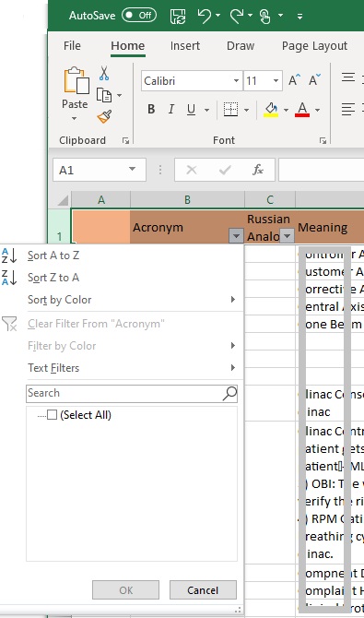Open the Name Box dropdown arrow
This screenshot has height=618, width=364.
[132, 170]
